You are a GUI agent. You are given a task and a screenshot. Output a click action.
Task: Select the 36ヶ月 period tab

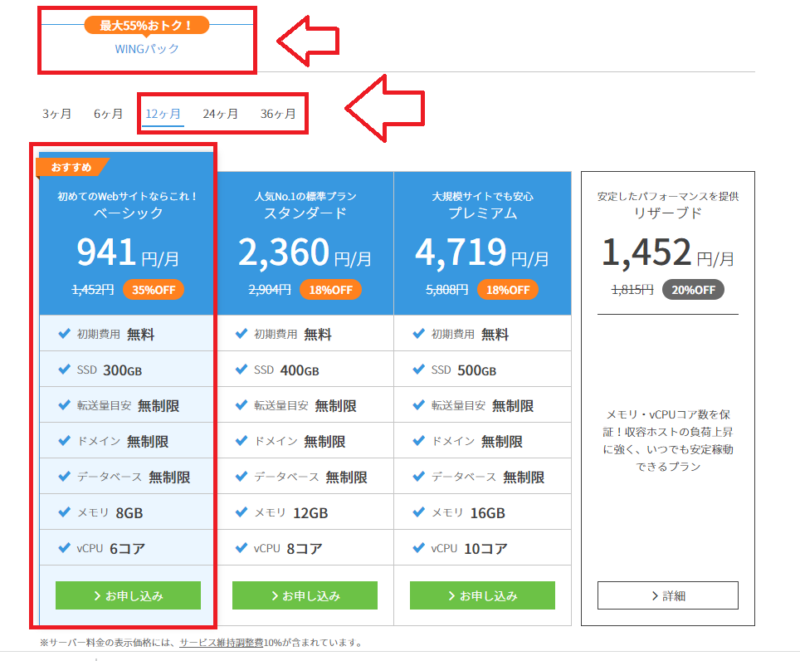(278, 113)
